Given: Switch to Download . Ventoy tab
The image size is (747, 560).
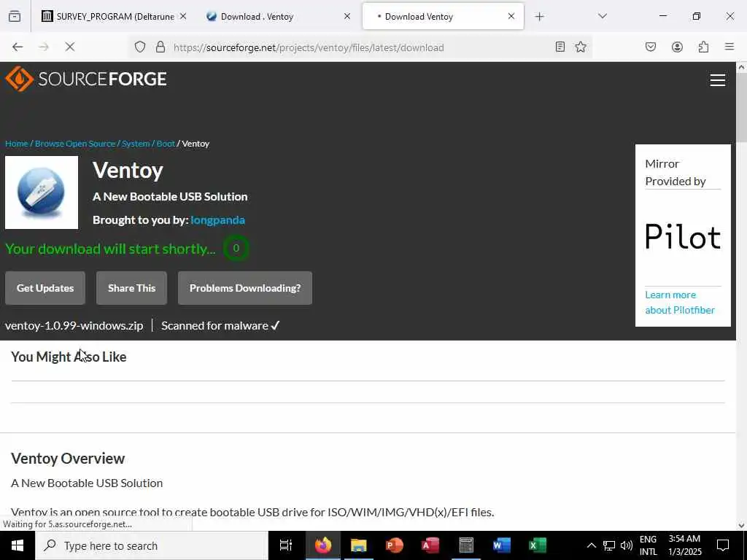Looking at the screenshot, I should pyautogui.click(x=279, y=16).
